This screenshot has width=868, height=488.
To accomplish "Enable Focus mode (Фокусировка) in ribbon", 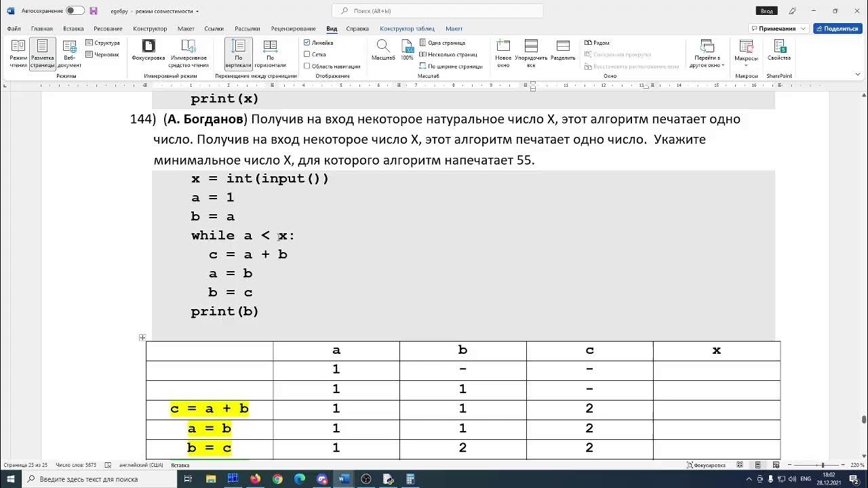I will pyautogui.click(x=149, y=51).
